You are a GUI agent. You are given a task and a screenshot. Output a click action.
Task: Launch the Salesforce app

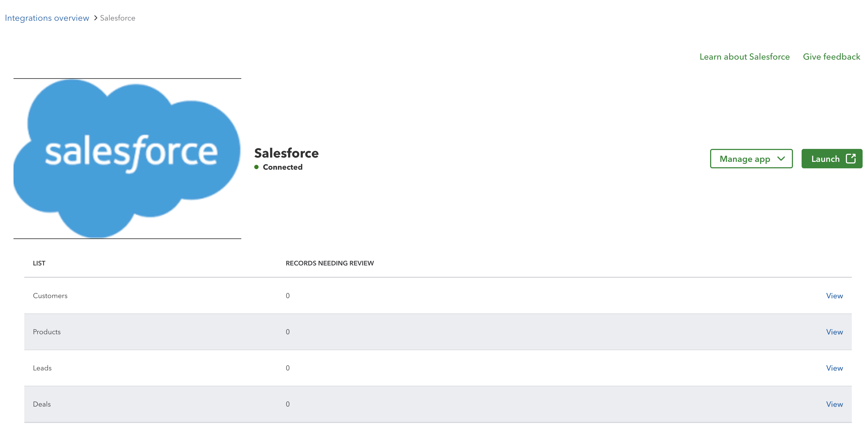coord(832,159)
